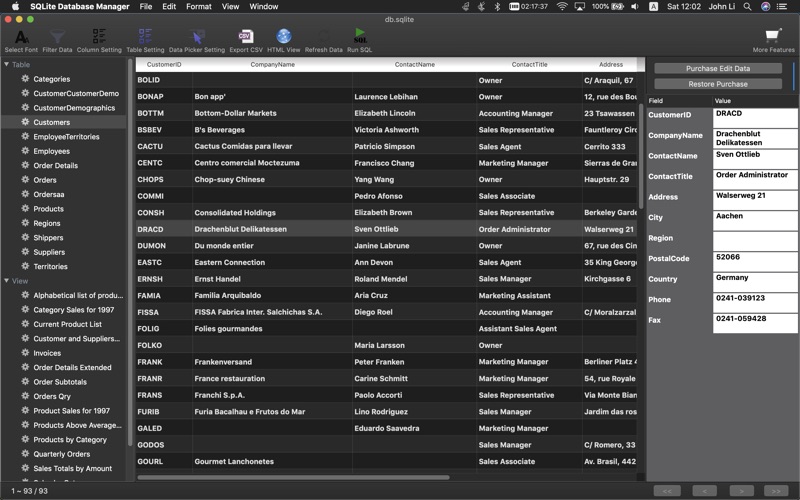Open the Apple menu
This screenshot has height=500, width=800.
(15, 7)
